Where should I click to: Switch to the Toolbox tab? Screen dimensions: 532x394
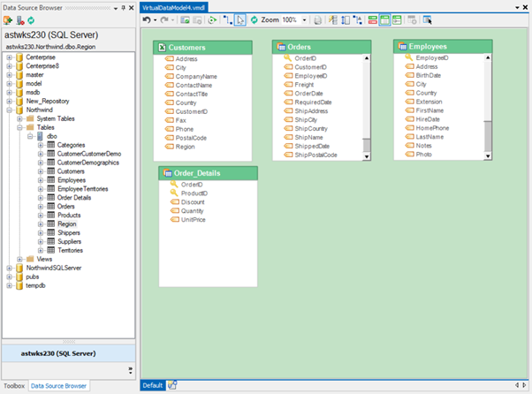(x=13, y=386)
